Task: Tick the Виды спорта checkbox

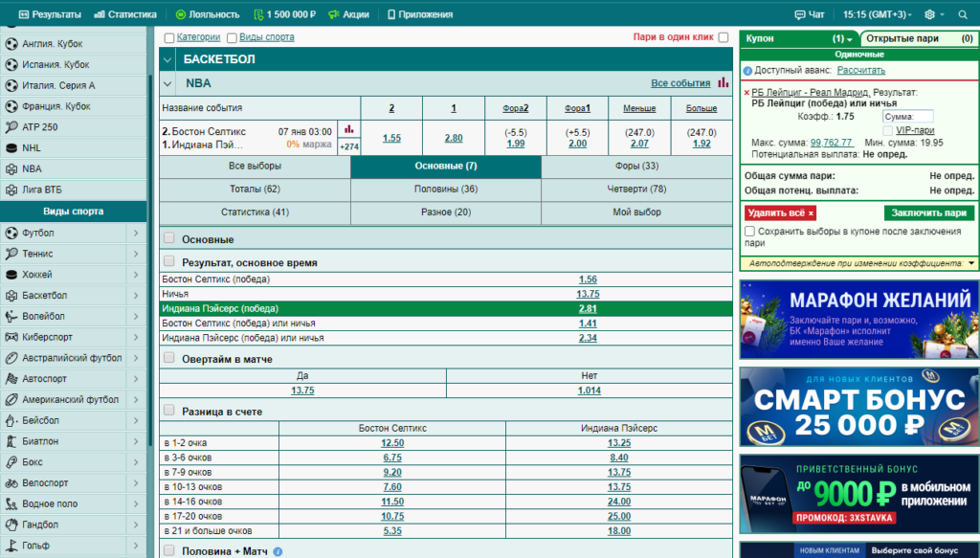Action: coord(232,37)
